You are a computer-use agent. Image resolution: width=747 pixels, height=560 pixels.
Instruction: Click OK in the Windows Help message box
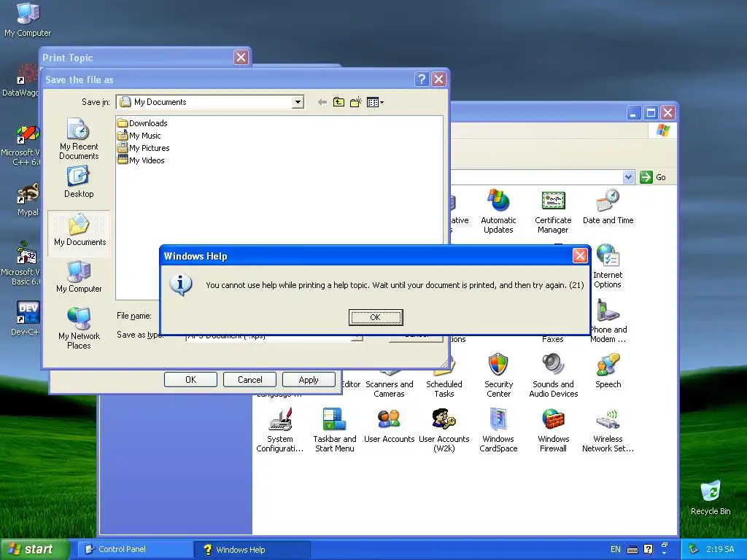pos(376,317)
